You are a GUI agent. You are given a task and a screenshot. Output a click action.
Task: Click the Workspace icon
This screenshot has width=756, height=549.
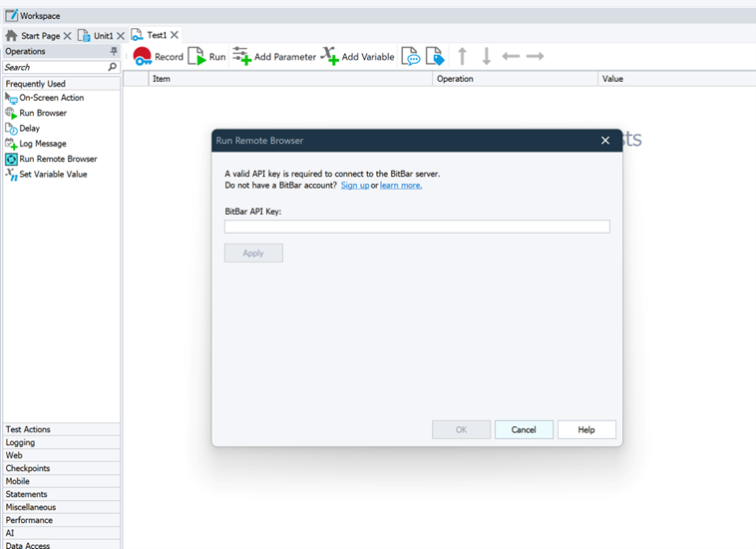pyautogui.click(x=12, y=15)
